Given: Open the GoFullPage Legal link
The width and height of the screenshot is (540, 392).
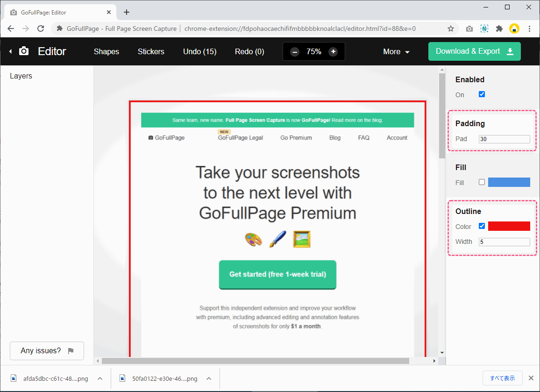Looking at the screenshot, I should pos(241,138).
